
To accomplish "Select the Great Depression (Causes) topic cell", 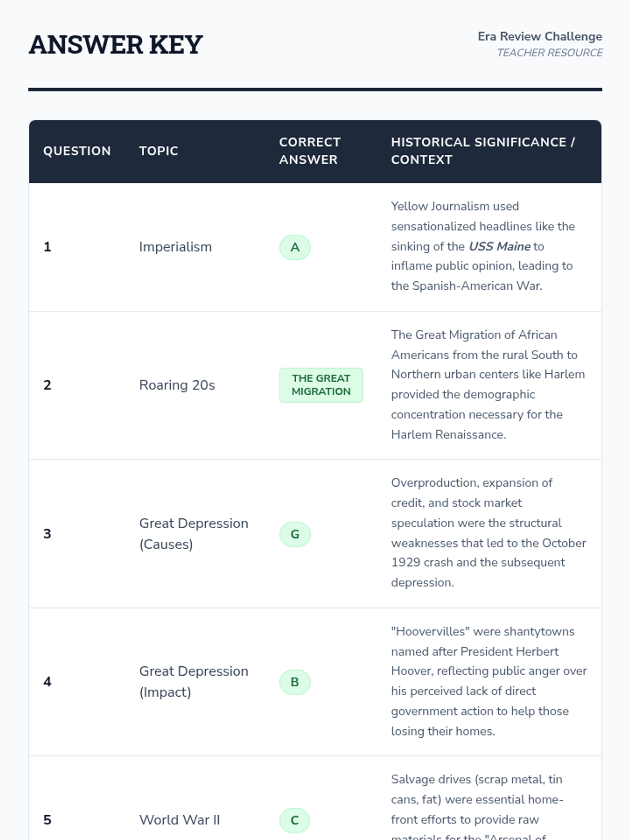I will [x=193, y=533].
